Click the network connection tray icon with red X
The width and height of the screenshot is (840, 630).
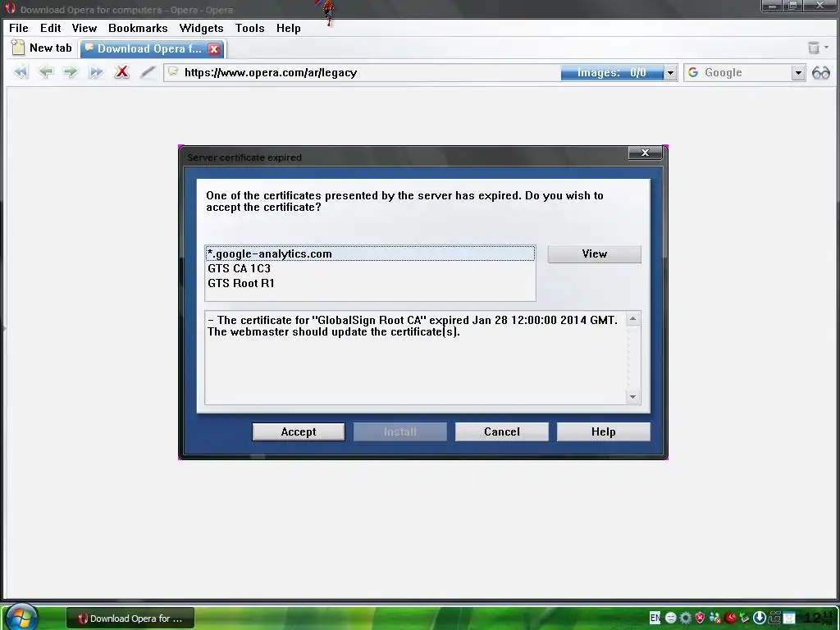click(x=715, y=618)
